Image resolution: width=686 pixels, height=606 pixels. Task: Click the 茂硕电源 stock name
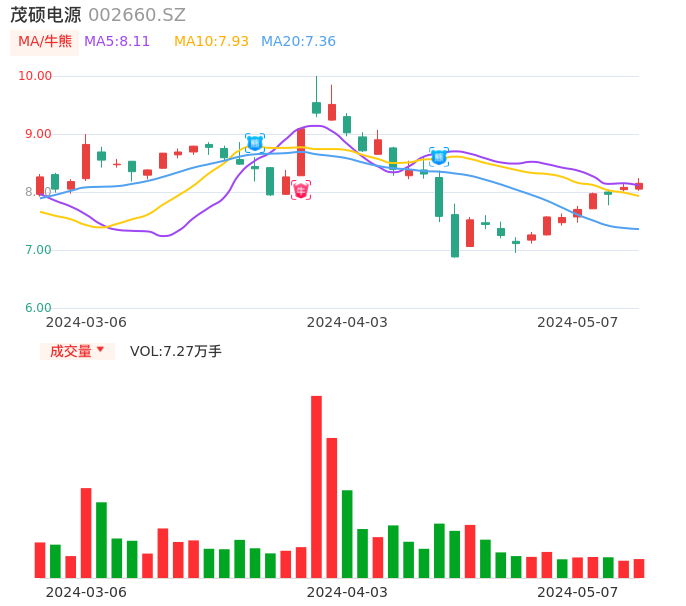coord(46,15)
